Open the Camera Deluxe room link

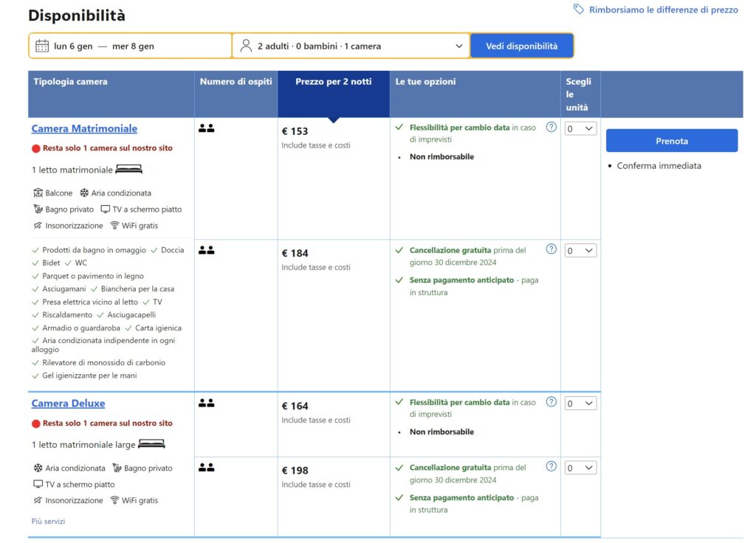pyautogui.click(x=68, y=404)
